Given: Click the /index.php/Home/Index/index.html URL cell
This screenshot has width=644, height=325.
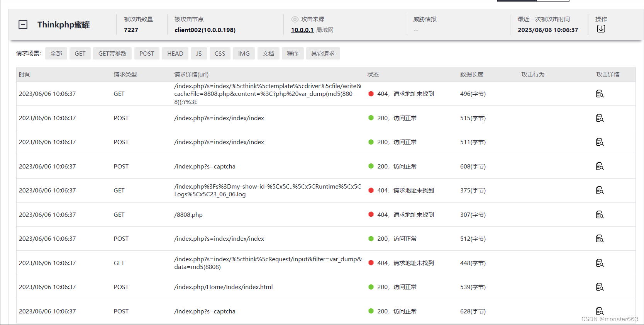Looking at the screenshot, I should (x=223, y=287).
